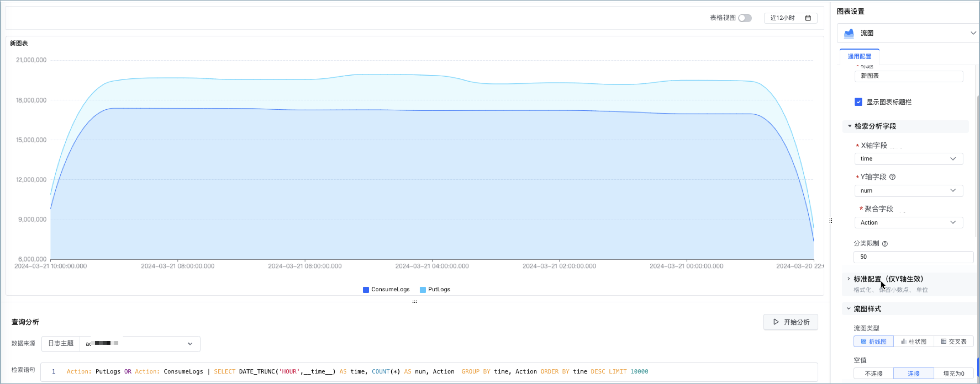The height and width of the screenshot is (384, 980).
Task: Select 连接 null value option
Action: point(913,373)
